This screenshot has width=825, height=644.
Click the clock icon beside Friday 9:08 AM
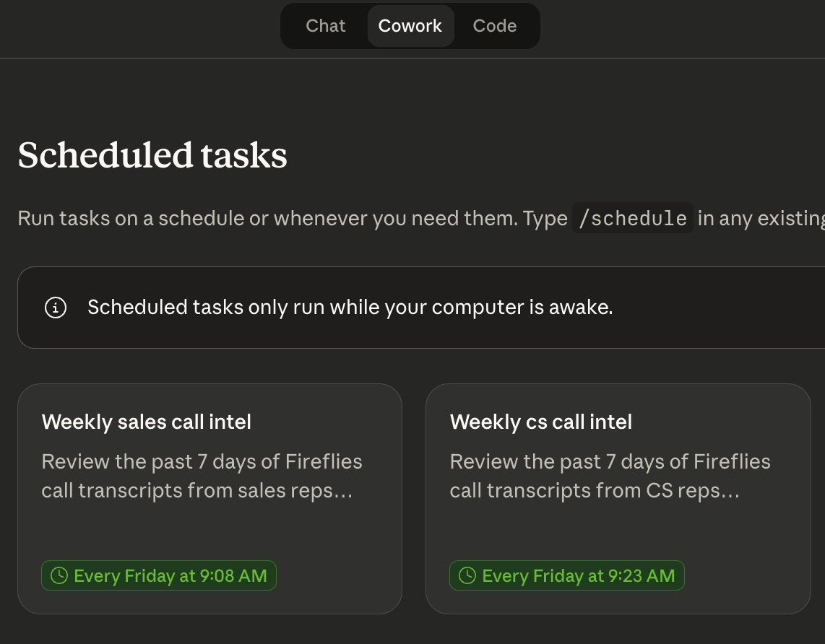pyautogui.click(x=59, y=575)
